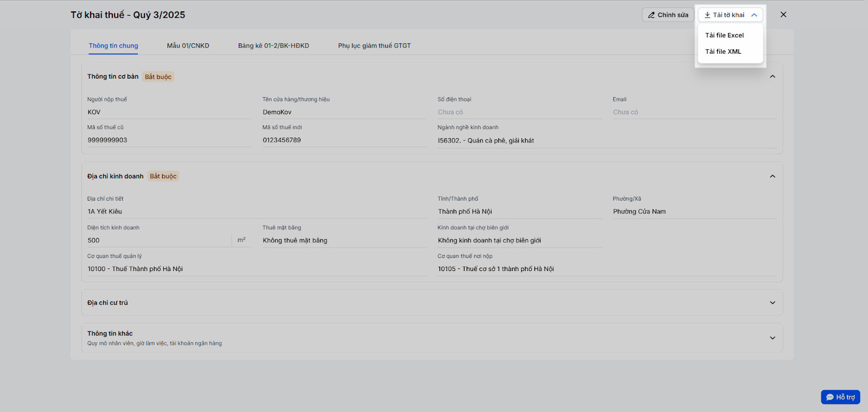Click the Chỉnh sửa edit button
The image size is (868, 412).
click(668, 15)
